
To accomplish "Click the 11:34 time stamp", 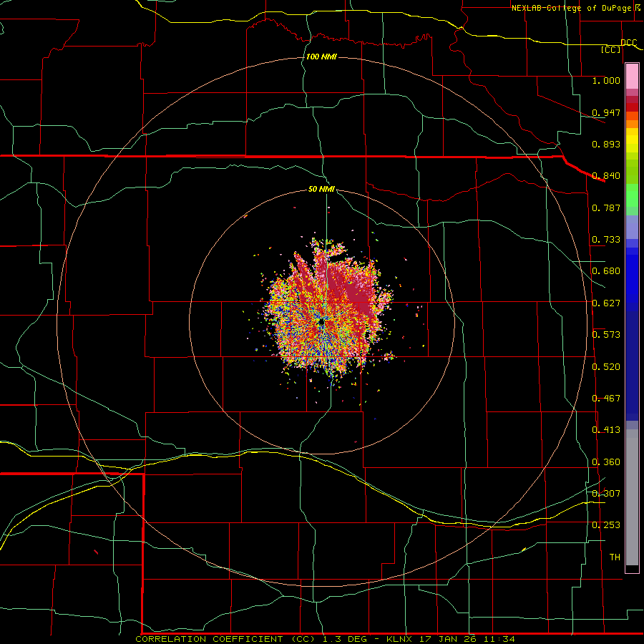I will click(499, 639).
